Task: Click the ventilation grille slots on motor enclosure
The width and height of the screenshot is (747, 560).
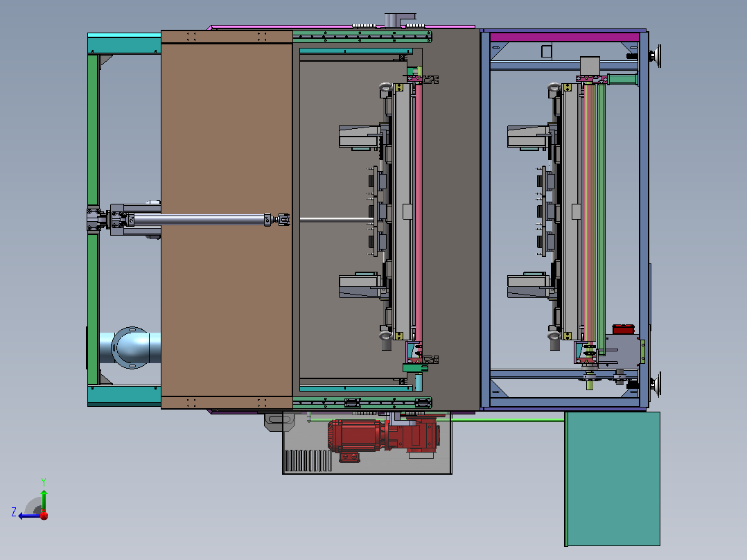Action: (307, 460)
